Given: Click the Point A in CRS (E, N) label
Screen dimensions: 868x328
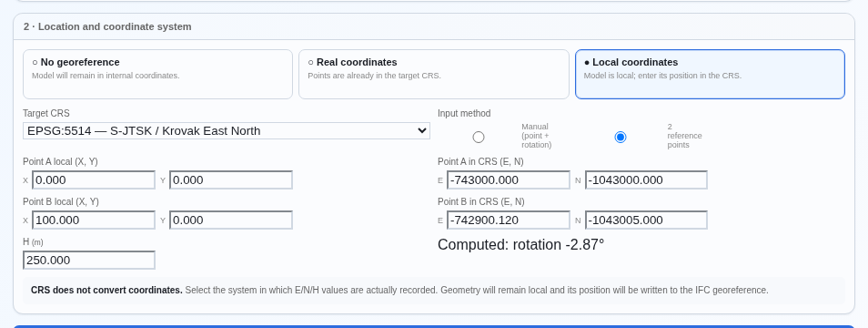Looking at the screenshot, I should point(480,162).
